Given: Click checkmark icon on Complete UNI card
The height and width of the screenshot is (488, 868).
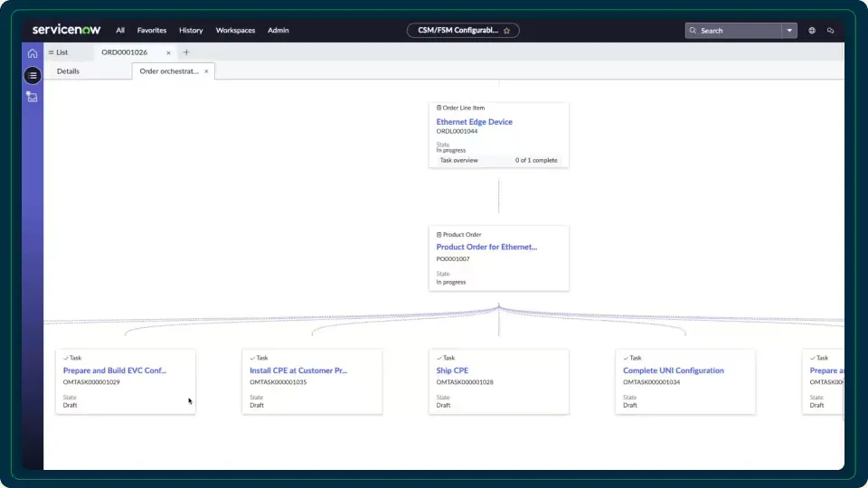Looking at the screenshot, I should [x=626, y=358].
